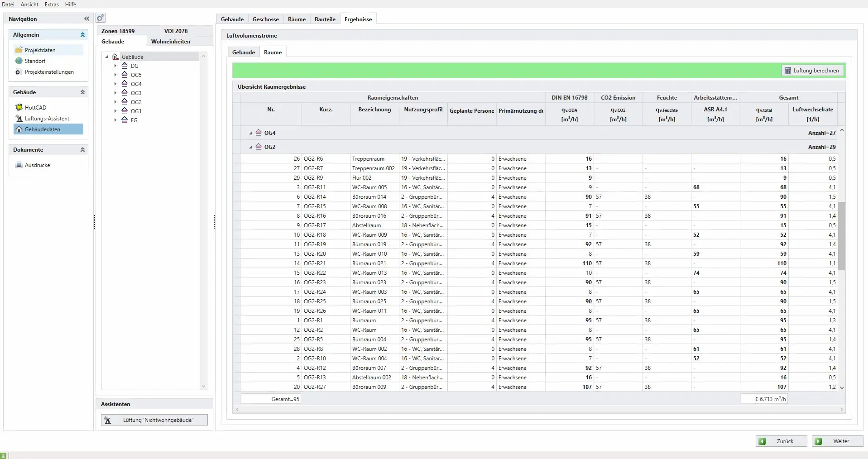
Task: Select the OG3 floor in building tree
Action: coord(136,93)
